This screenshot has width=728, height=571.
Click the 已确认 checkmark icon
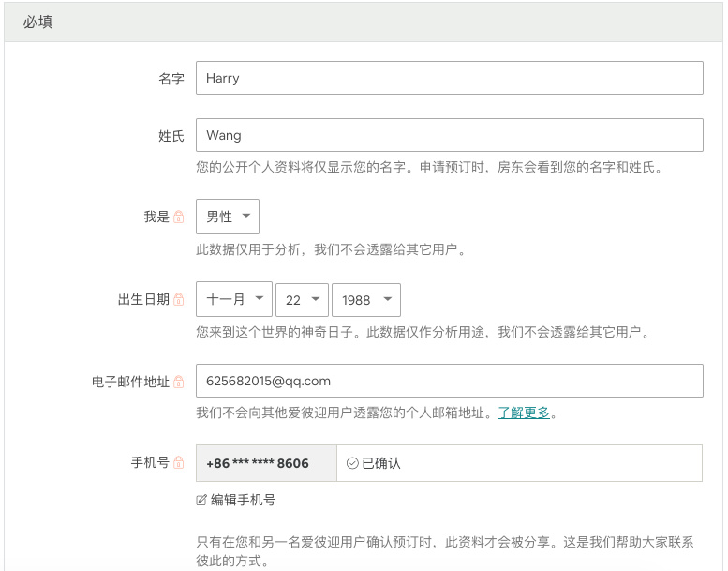tap(352, 463)
